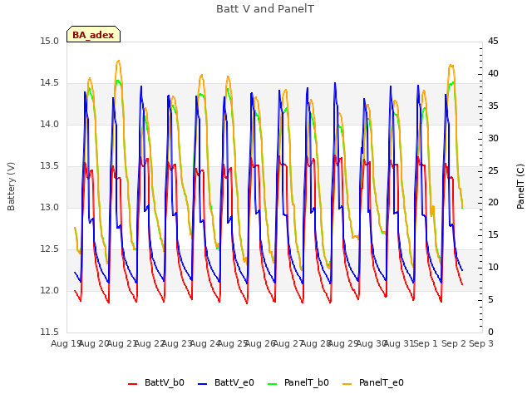Viewport: 532px width, 399px height.
Task: Click the orange PanelT_e0 peak near Sep 2
Action: (x=451, y=65)
